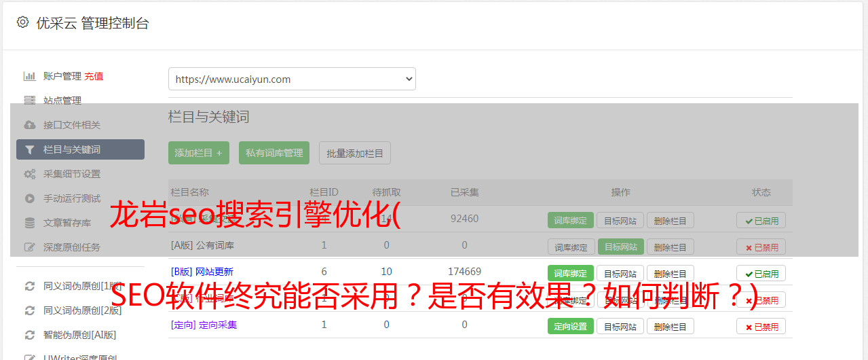Click the 栏目与关键词 page heading
Screen dimensions: 868x360
point(209,117)
